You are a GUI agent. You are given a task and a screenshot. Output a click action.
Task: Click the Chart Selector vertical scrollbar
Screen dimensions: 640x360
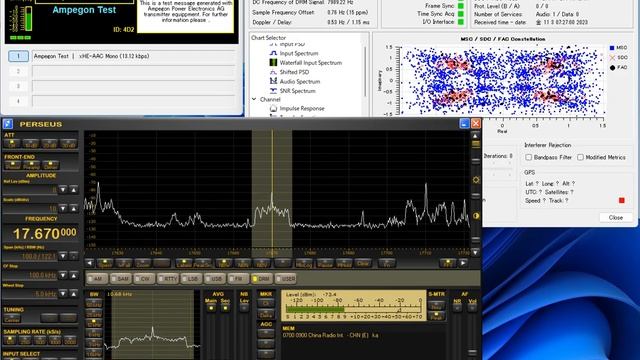(364, 71)
